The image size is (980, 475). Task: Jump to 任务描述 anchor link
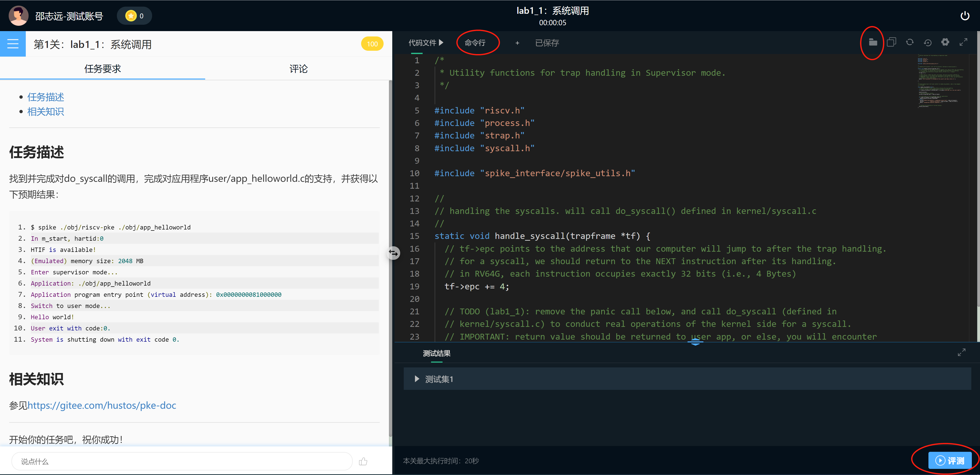click(x=46, y=97)
